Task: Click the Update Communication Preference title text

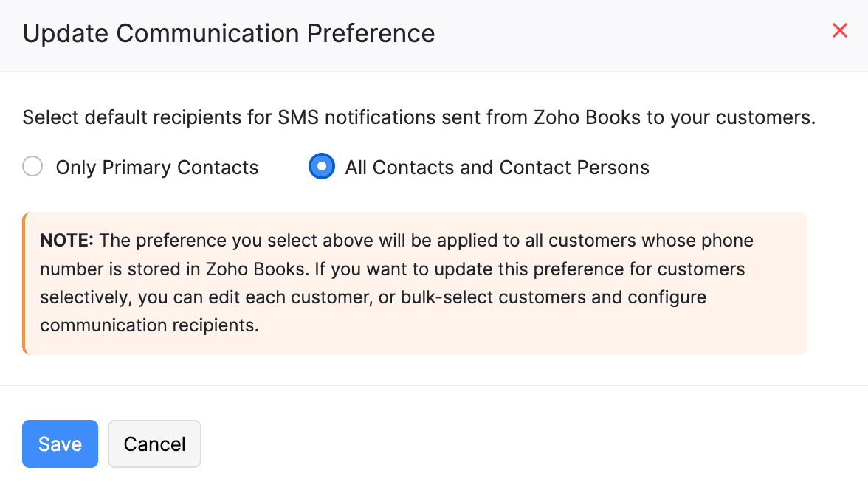Action: click(x=229, y=33)
